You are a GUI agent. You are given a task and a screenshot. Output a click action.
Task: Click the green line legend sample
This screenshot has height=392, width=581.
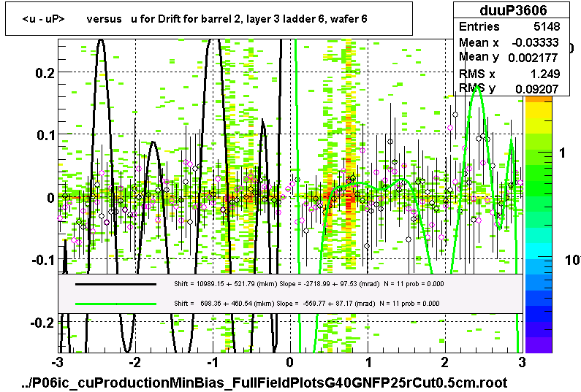pyautogui.click(x=115, y=304)
